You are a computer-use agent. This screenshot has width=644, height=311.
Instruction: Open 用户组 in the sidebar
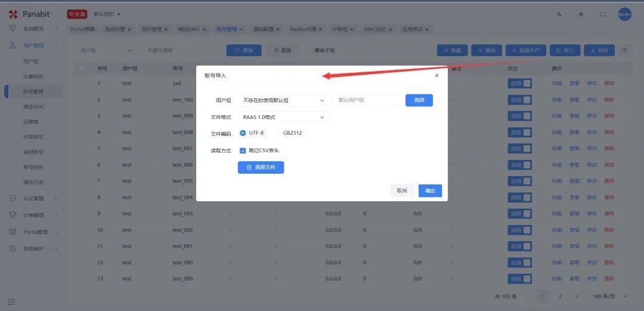click(x=31, y=61)
